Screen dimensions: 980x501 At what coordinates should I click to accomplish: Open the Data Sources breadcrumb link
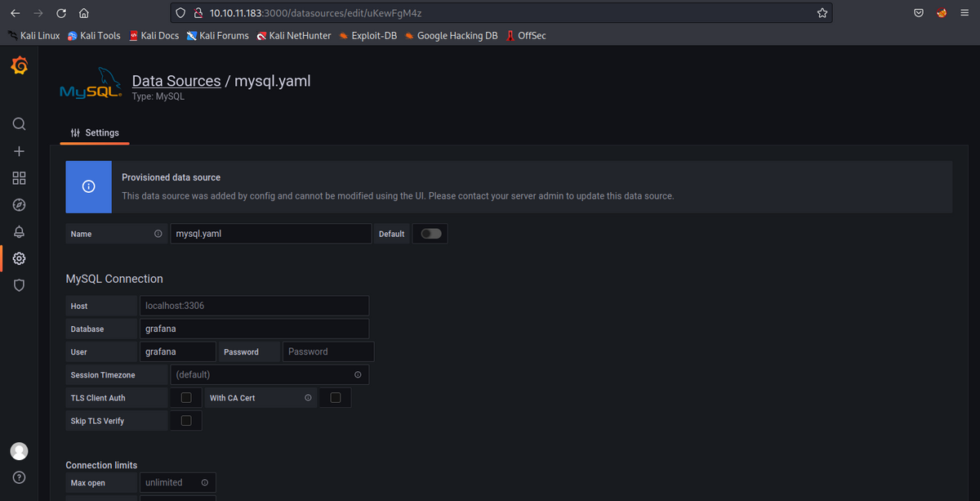176,81
